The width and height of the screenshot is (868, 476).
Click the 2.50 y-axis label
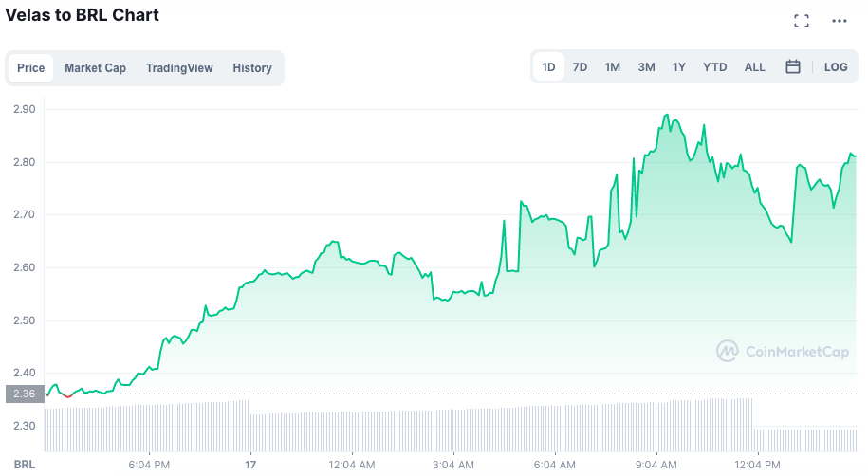25,320
